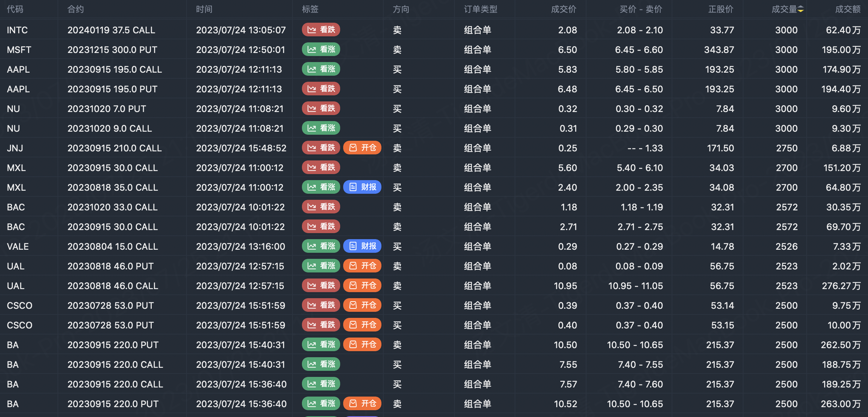Click 看涨 tag on UAL 46.0 PUT row
The image size is (868, 417).
[x=321, y=266]
